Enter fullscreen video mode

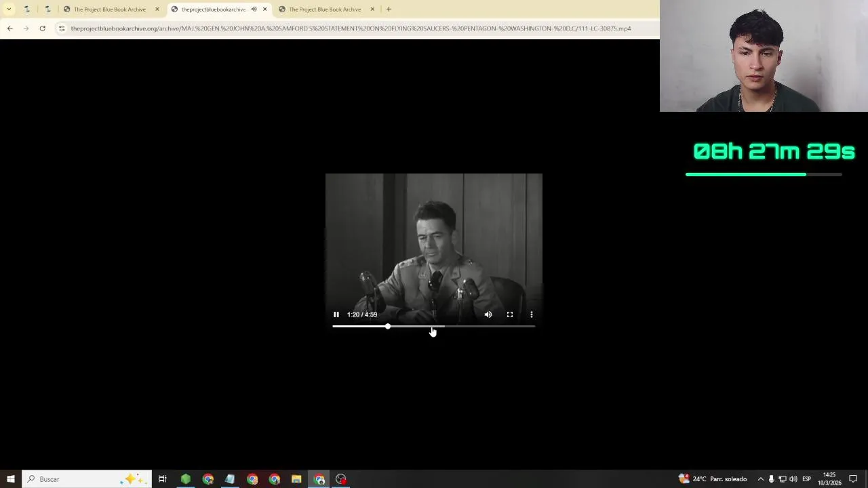[510, 314]
